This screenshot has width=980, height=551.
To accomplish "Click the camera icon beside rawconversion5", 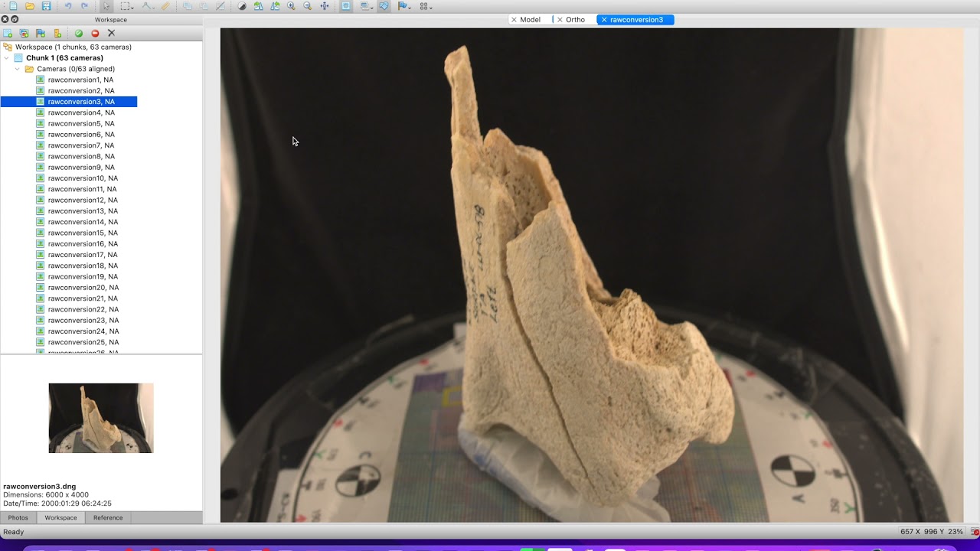I will (41, 123).
